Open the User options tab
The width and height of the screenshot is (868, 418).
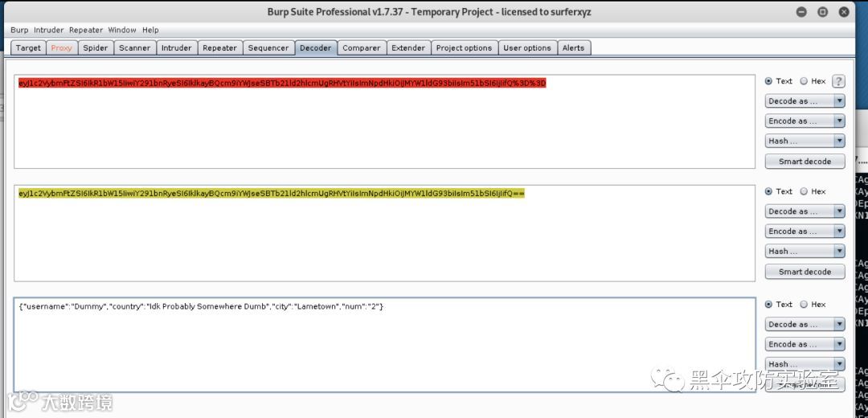point(527,47)
